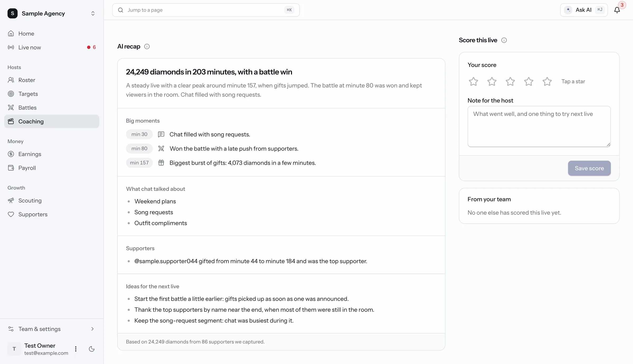Focus the Jump to a page search
This screenshot has height=364, width=633.
coord(206,10)
